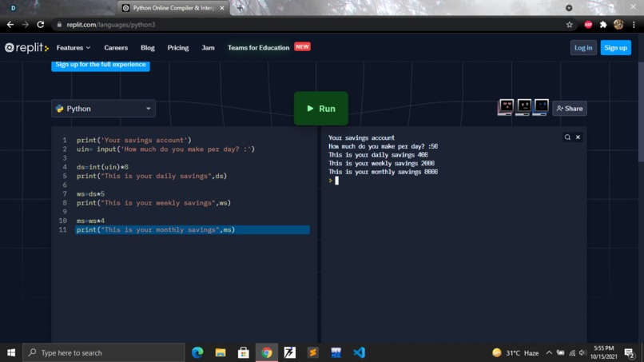
Task: Open Visual Studio Code from taskbar
Action: point(359,352)
